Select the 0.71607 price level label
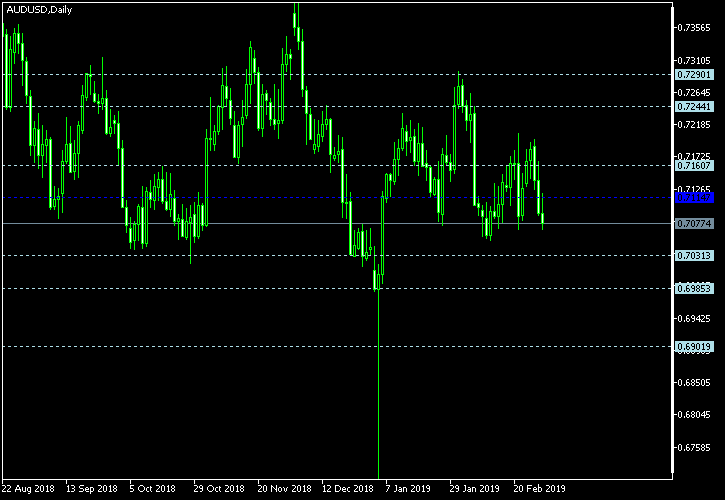 (x=694, y=166)
